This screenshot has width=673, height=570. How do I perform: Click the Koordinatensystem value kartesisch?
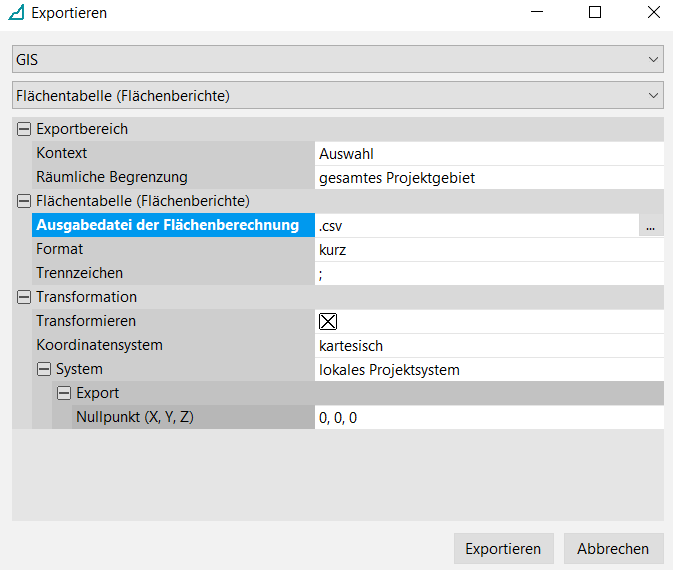tap(488, 345)
